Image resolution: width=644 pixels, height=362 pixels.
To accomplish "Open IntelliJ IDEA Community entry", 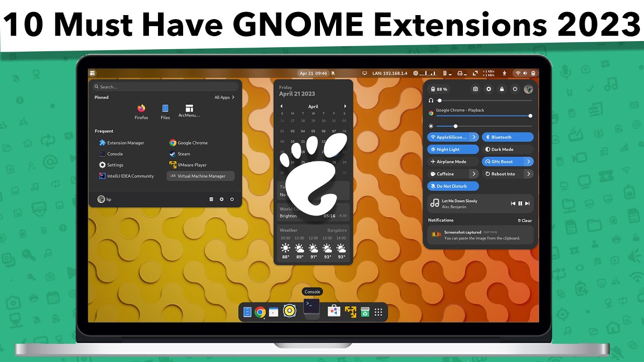I will [x=127, y=176].
